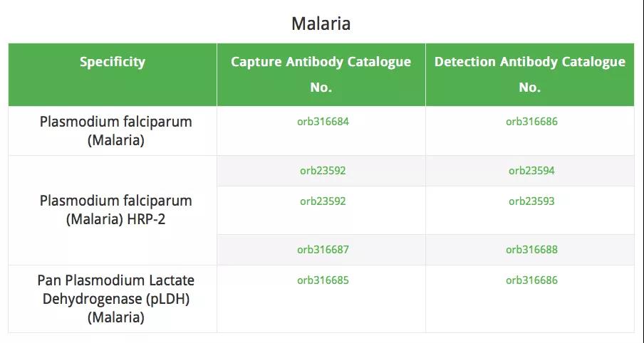Open orb316686 link in the pLDH row
644x343 pixels.
click(531, 280)
